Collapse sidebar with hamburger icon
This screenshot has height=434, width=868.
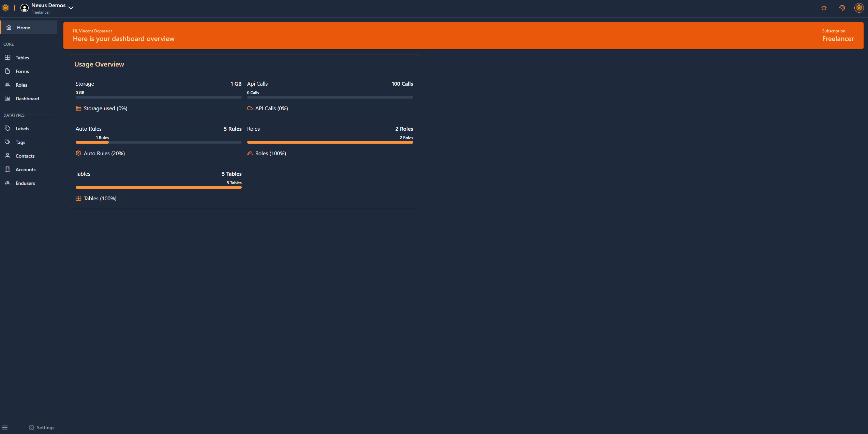coord(5,428)
